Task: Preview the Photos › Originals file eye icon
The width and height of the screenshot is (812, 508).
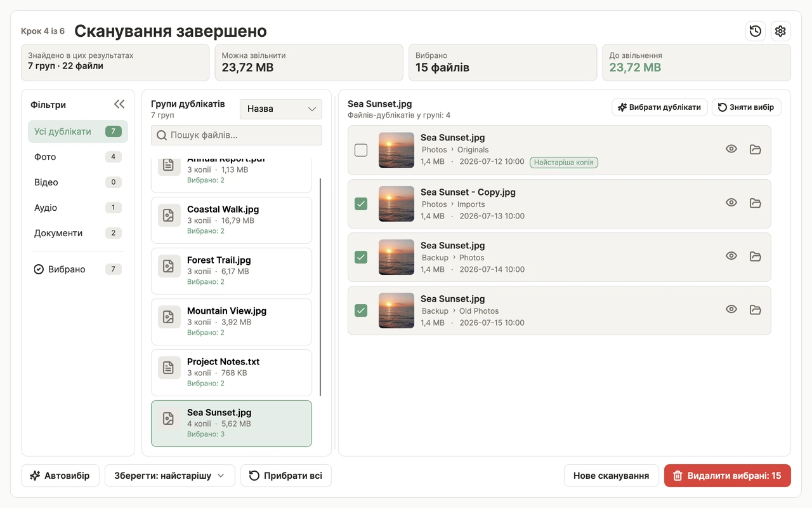Action: coord(731,149)
